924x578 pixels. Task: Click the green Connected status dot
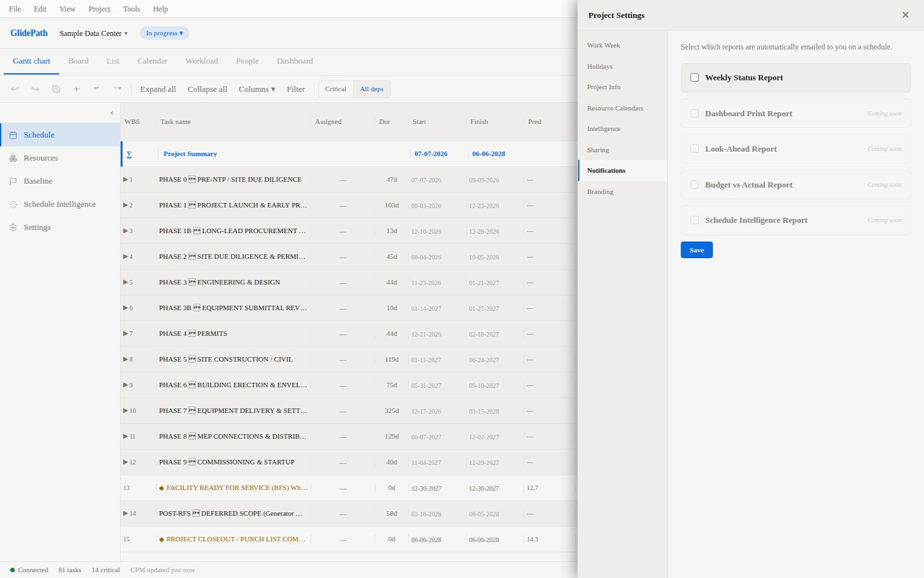pos(12,570)
